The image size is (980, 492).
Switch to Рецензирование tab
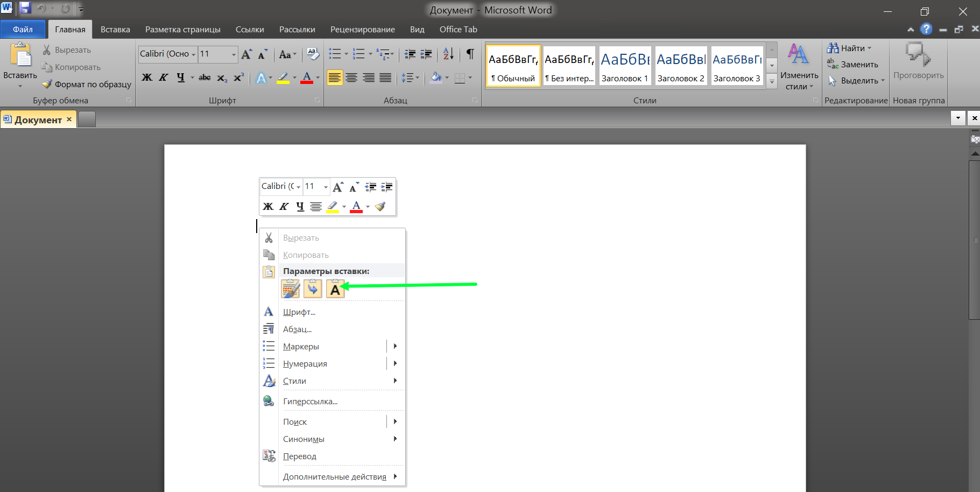point(363,29)
